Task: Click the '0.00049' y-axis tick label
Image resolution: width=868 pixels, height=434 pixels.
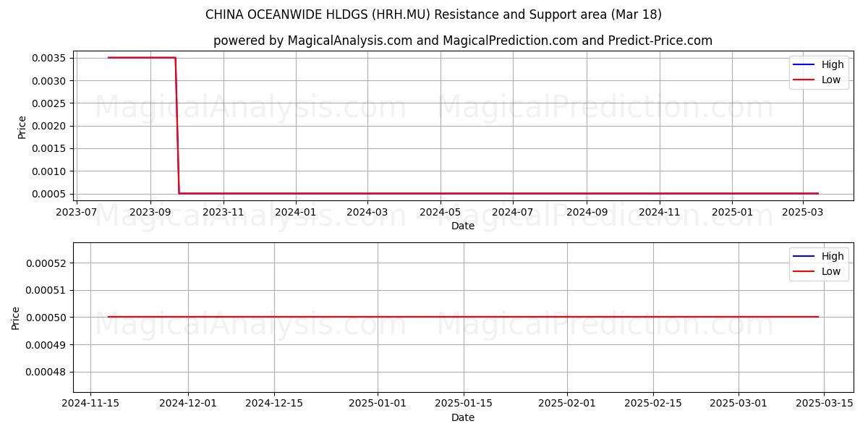Action: coord(45,344)
